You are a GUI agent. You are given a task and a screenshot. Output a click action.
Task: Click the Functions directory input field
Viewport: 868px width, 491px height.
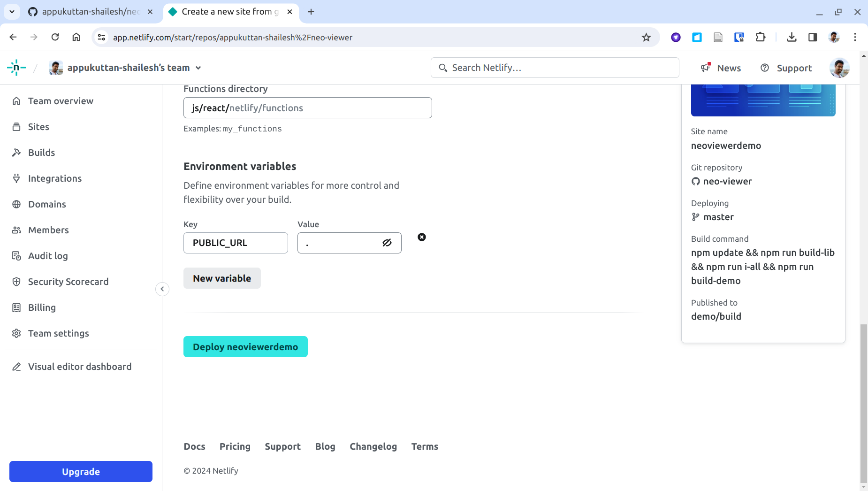(x=307, y=107)
